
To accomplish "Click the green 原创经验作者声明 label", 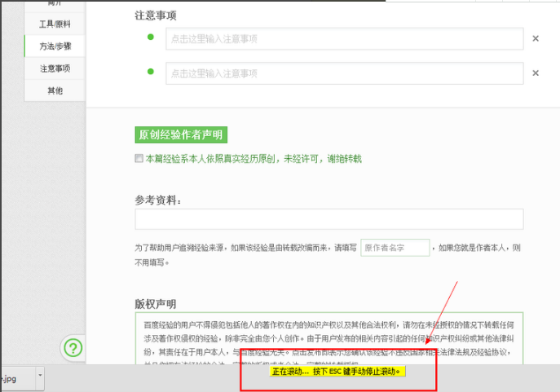I will tap(180, 135).
